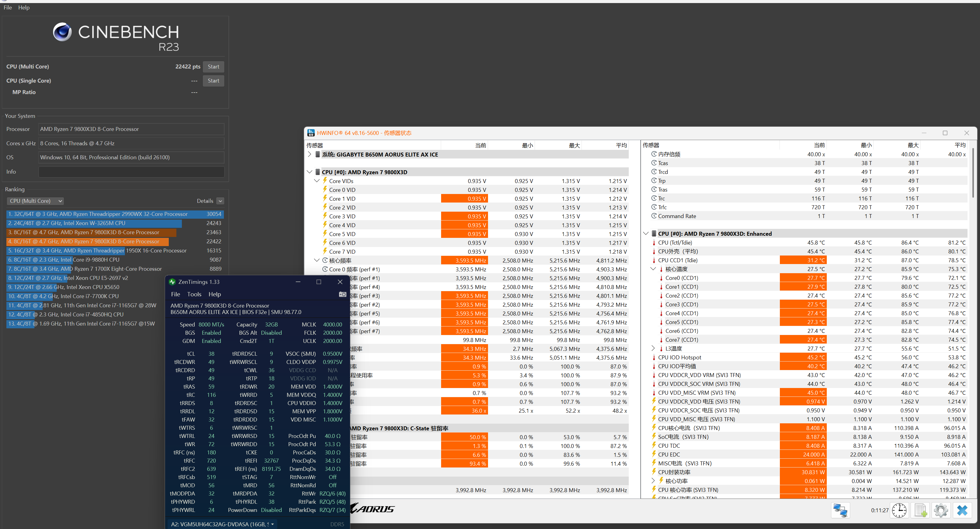
Task: Click the HWiNFO title bar app icon
Action: point(311,133)
